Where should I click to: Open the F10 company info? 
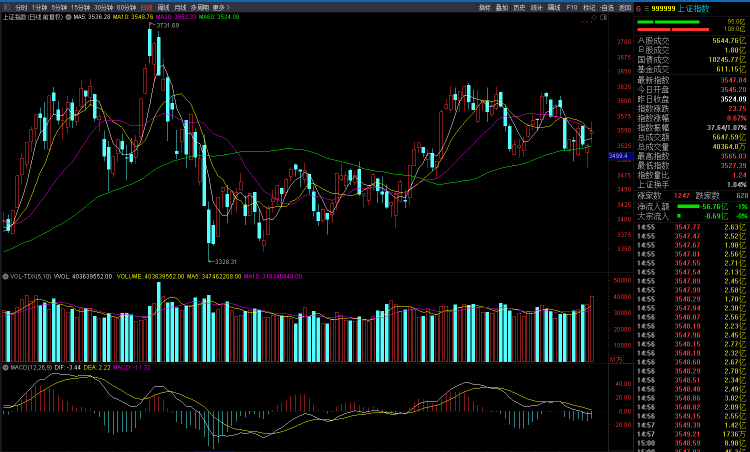(x=572, y=8)
